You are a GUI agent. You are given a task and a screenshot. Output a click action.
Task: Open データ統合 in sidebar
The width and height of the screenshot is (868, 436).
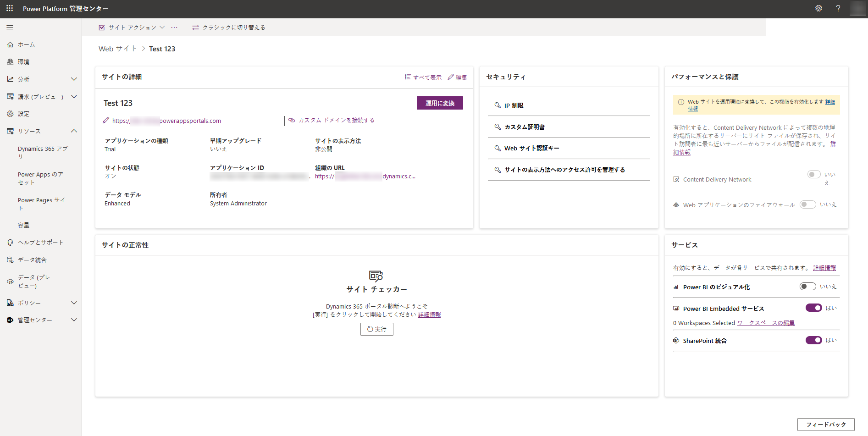pos(32,260)
